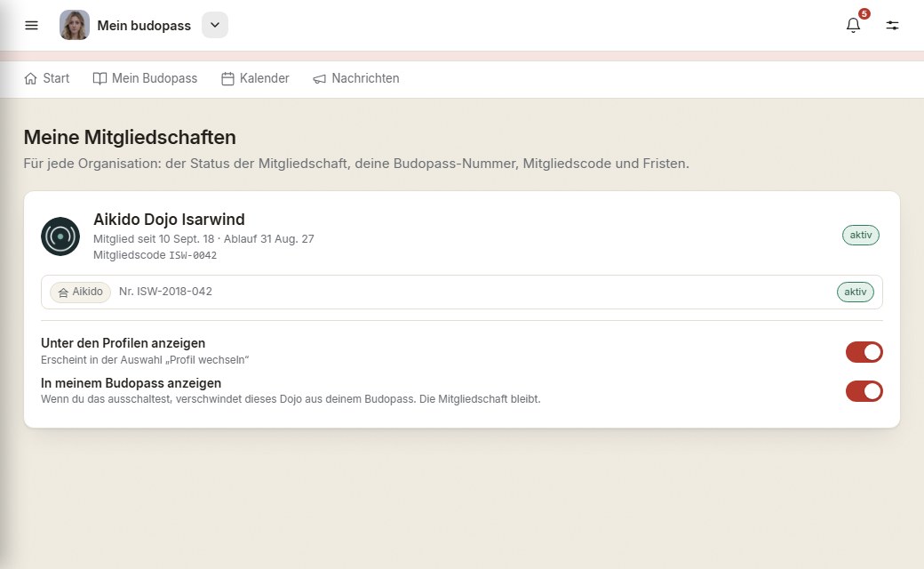Switch to the Nachrichten tab
Image resolution: width=924 pixels, height=569 pixels.
coord(356,78)
